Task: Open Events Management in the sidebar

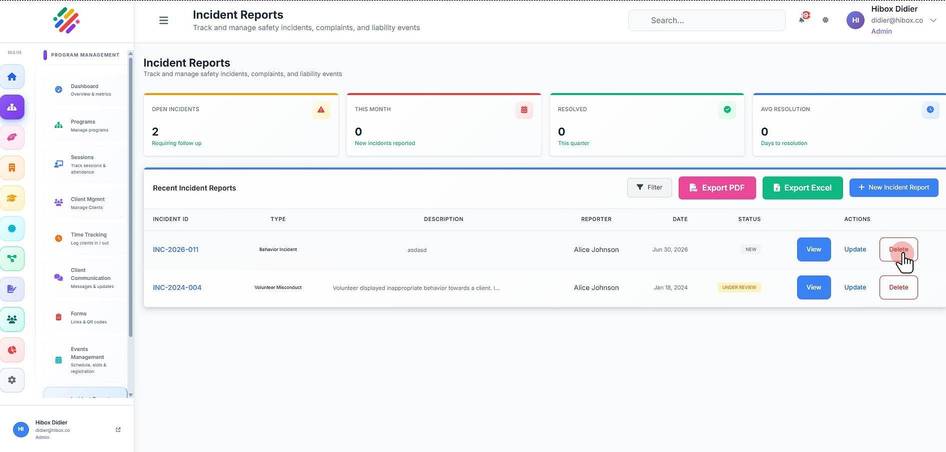Action: tap(84, 360)
